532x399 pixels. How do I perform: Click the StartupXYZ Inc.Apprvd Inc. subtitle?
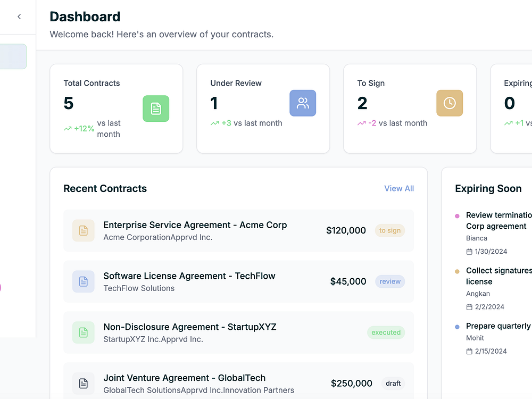click(x=153, y=339)
